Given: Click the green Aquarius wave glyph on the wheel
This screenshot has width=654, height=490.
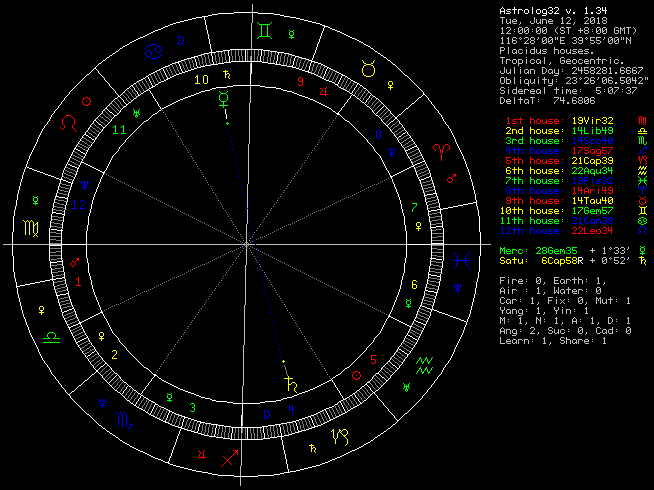Looking at the screenshot, I should (x=425, y=364).
